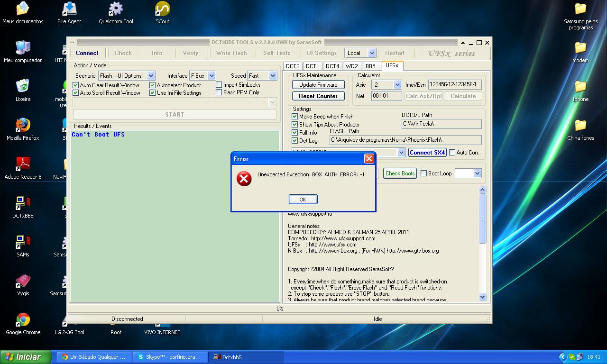Uncheck the Full Info checkbox
Screen dimensions: 607x364
[x=294, y=133]
